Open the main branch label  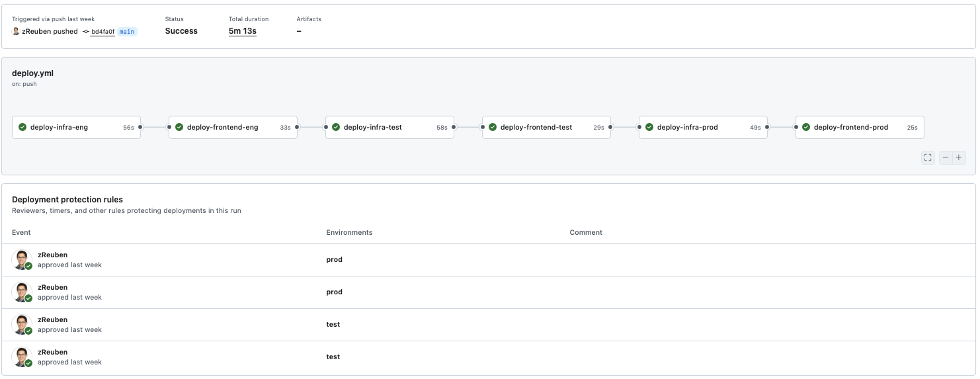pos(127,32)
